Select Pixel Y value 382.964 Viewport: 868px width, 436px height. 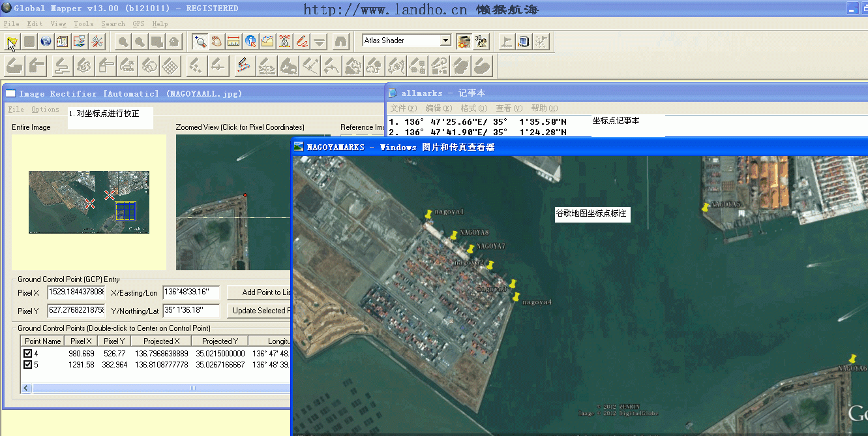(x=114, y=364)
